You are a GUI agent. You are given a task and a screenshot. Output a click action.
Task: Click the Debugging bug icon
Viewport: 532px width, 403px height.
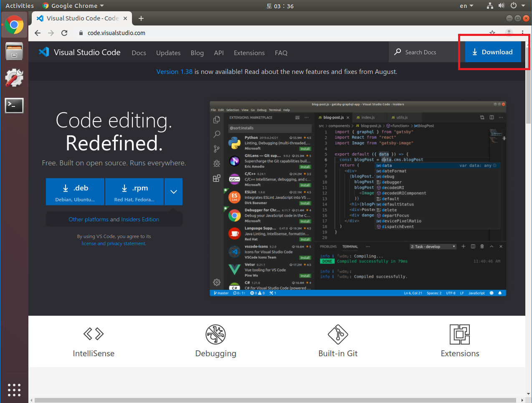215,335
